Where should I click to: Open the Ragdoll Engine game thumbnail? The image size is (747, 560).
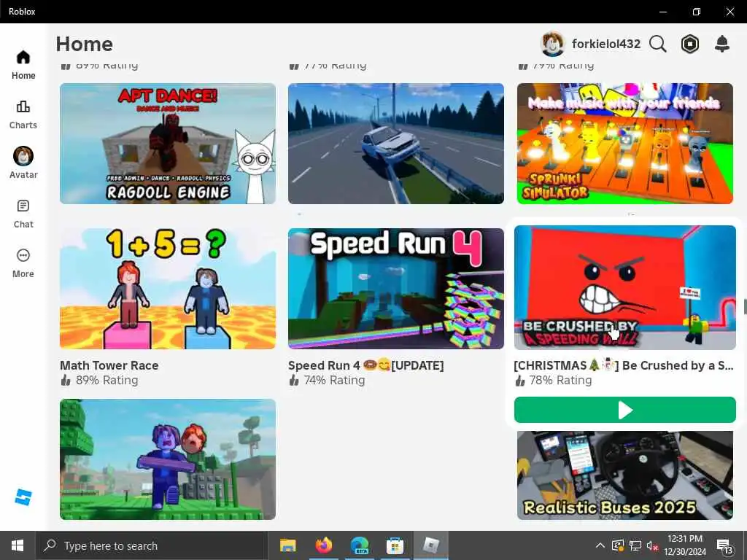point(168,144)
